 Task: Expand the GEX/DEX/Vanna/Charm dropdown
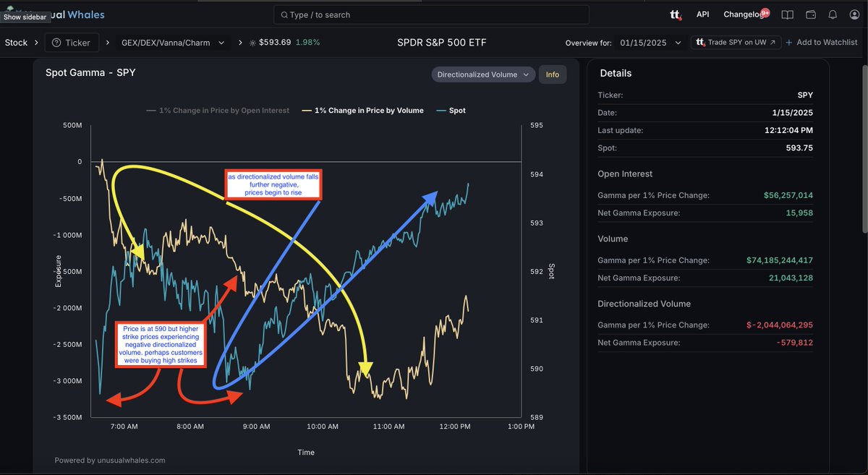[174, 43]
